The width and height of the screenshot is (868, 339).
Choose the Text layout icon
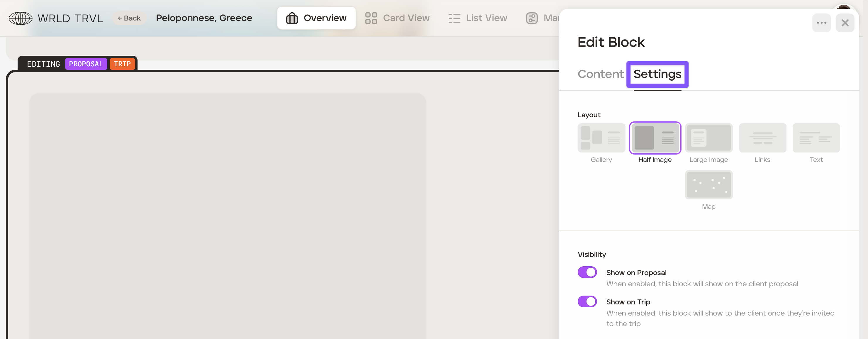pyautogui.click(x=816, y=138)
